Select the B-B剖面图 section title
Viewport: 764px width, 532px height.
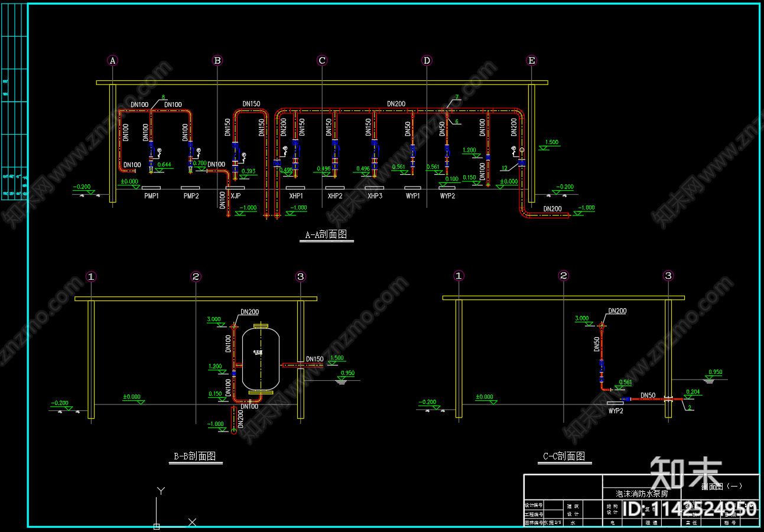pos(194,456)
